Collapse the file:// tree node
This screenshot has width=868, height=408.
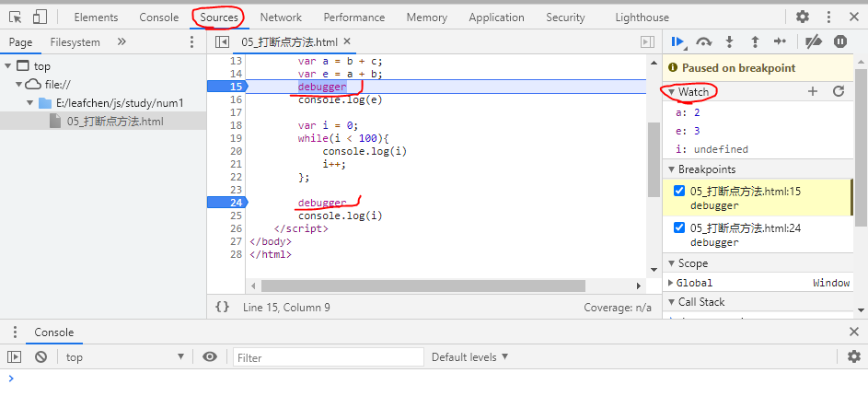tap(18, 85)
